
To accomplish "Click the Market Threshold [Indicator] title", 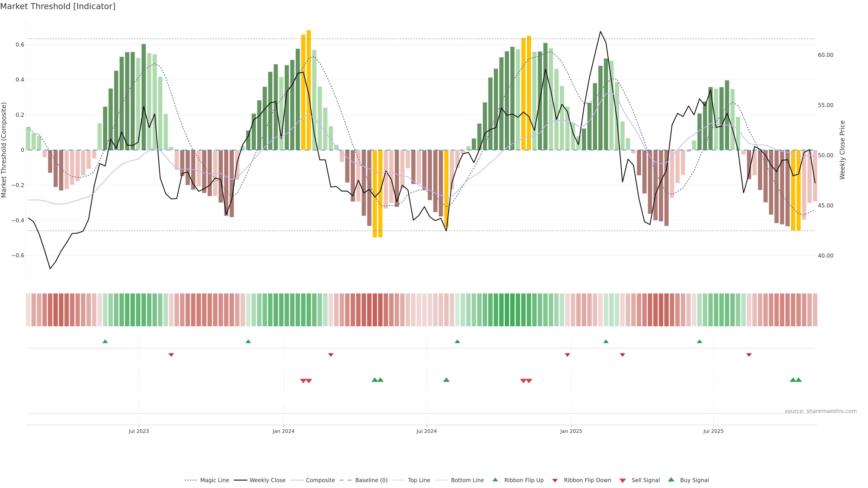I will [58, 6].
